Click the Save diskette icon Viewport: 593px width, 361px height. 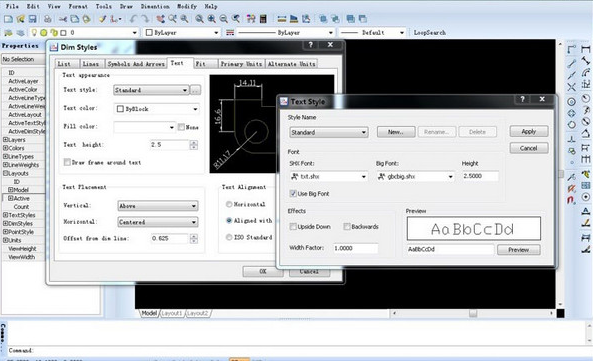coord(33,19)
